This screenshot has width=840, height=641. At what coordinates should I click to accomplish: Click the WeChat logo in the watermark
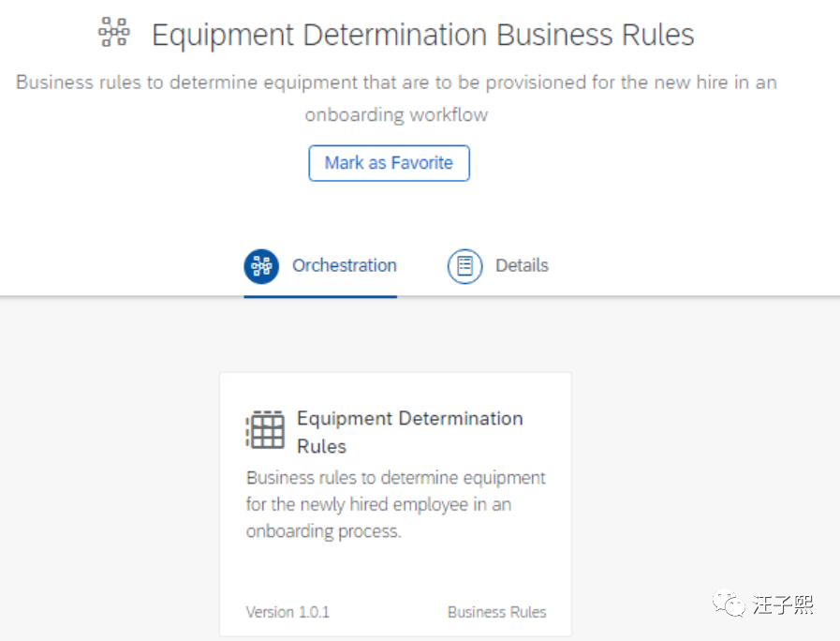[x=728, y=603]
